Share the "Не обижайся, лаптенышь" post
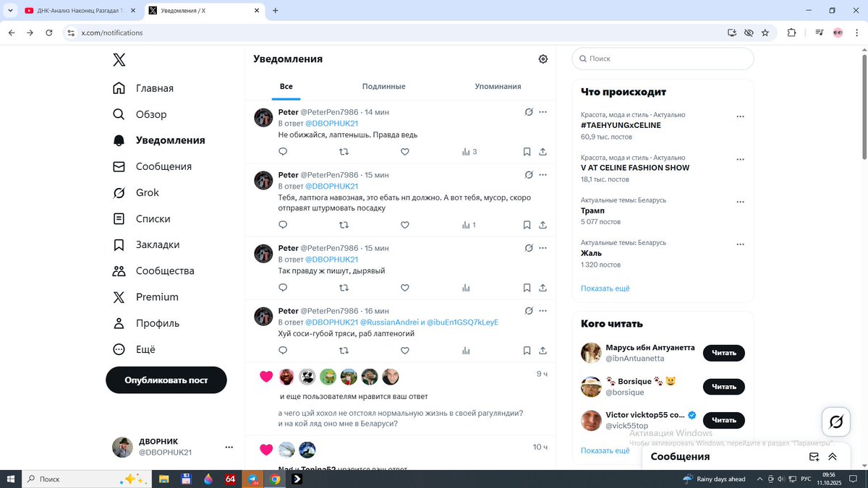 pyautogui.click(x=542, y=152)
